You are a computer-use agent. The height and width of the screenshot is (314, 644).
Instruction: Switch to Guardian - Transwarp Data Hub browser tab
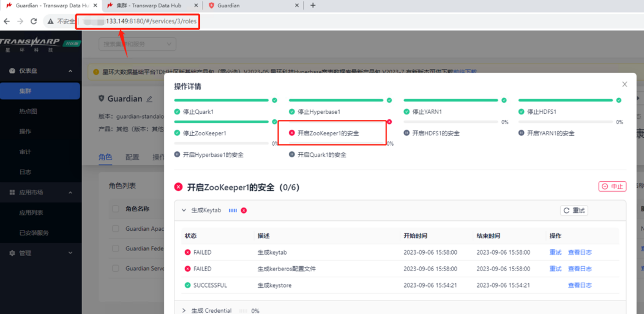coord(51,6)
